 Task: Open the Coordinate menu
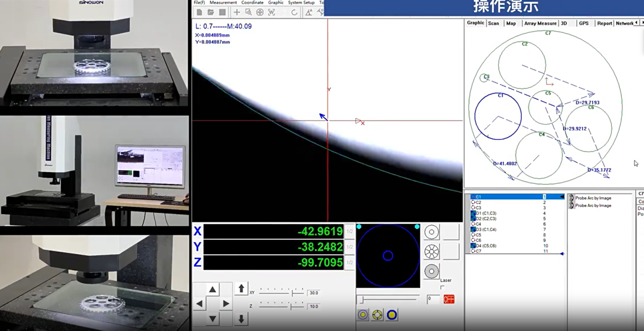pos(253,3)
